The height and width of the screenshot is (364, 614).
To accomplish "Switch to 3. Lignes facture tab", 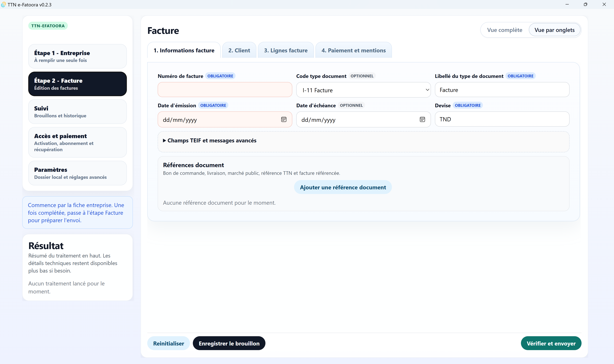I will 286,50.
